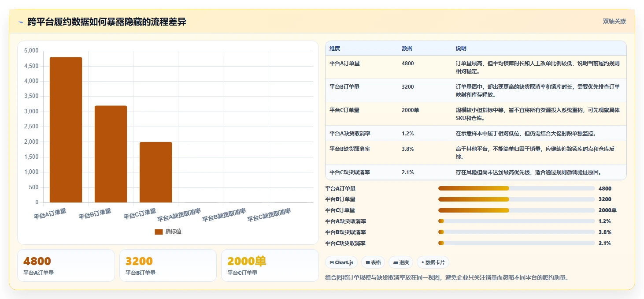
Task: Click the description starting 规模较小但指标中等
Action: (x=538, y=114)
